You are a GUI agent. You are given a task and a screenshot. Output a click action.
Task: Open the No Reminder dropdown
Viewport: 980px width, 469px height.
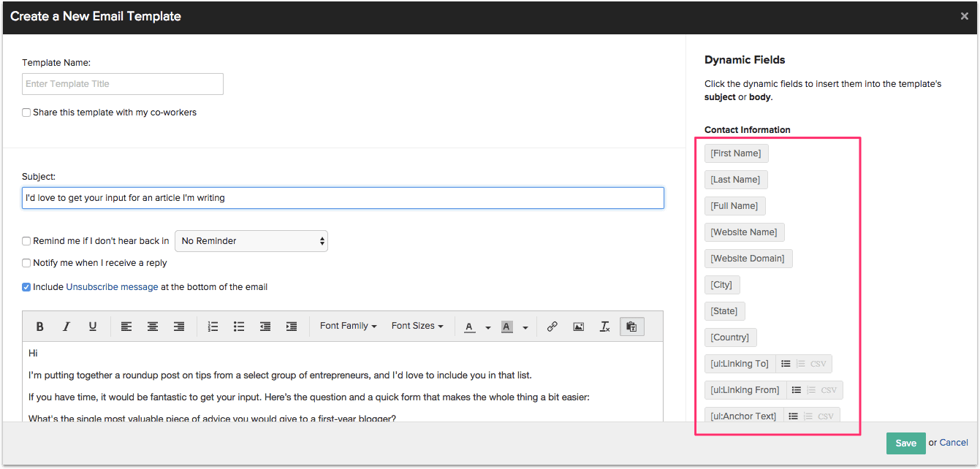point(251,240)
